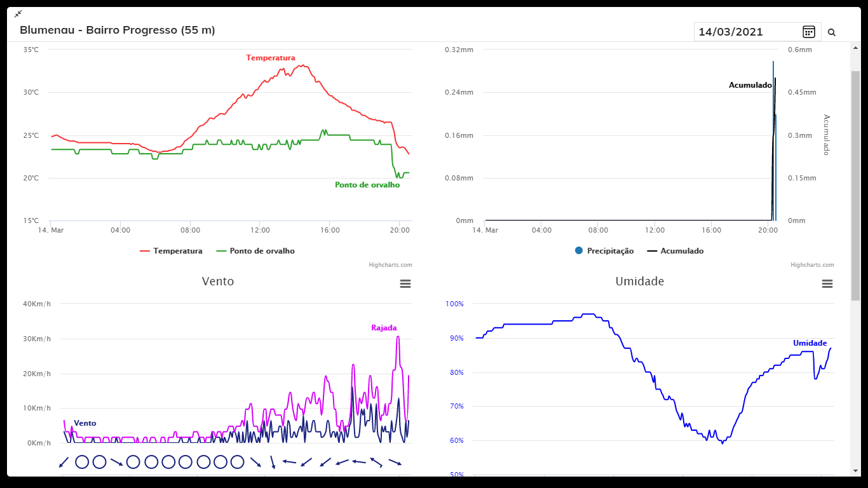Click the magenta Rajada series label
868x488 pixels.
(384, 328)
